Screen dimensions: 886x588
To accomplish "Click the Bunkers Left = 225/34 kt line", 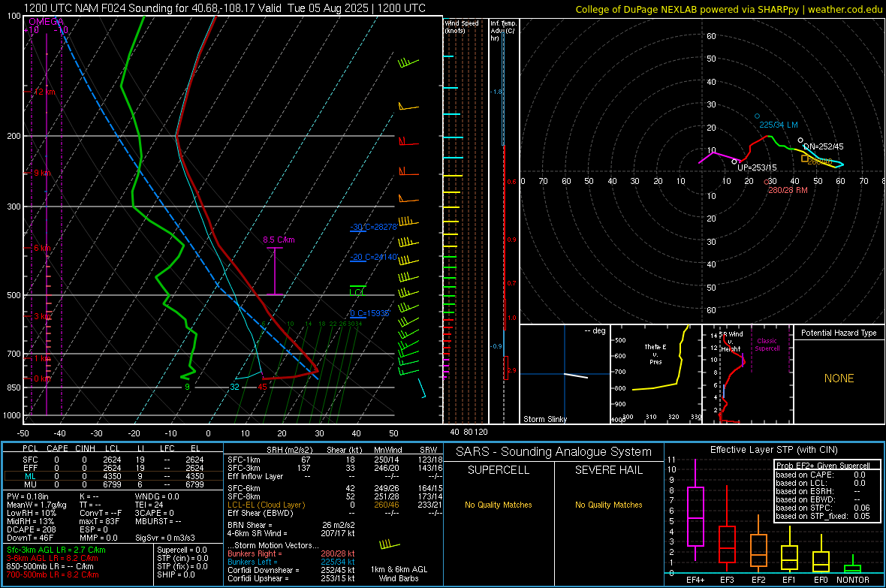I will (291, 562).
